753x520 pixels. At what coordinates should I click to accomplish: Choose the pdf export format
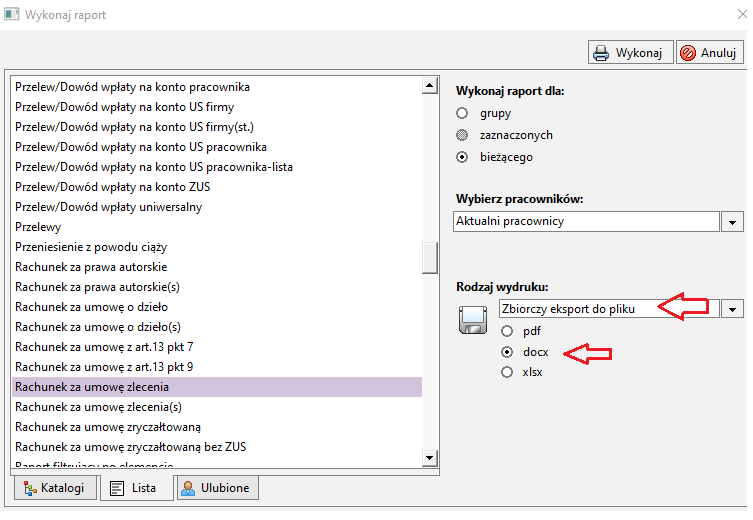click(507, 331)
